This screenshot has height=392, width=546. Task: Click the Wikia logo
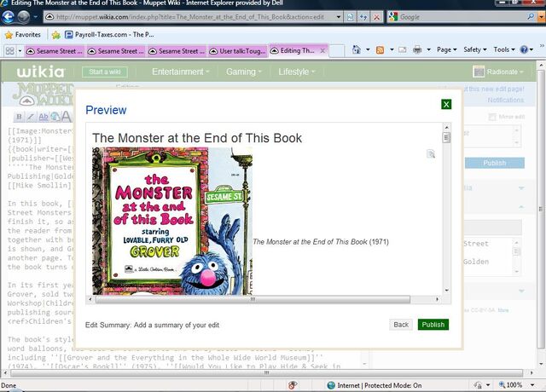41,72
